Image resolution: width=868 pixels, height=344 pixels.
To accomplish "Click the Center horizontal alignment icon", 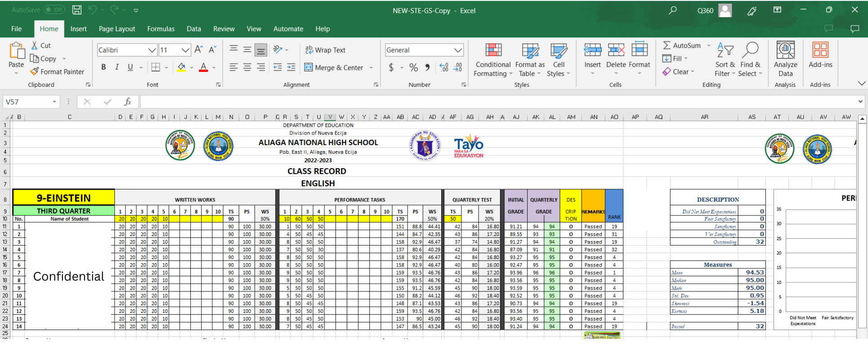I will coord(247,67).
